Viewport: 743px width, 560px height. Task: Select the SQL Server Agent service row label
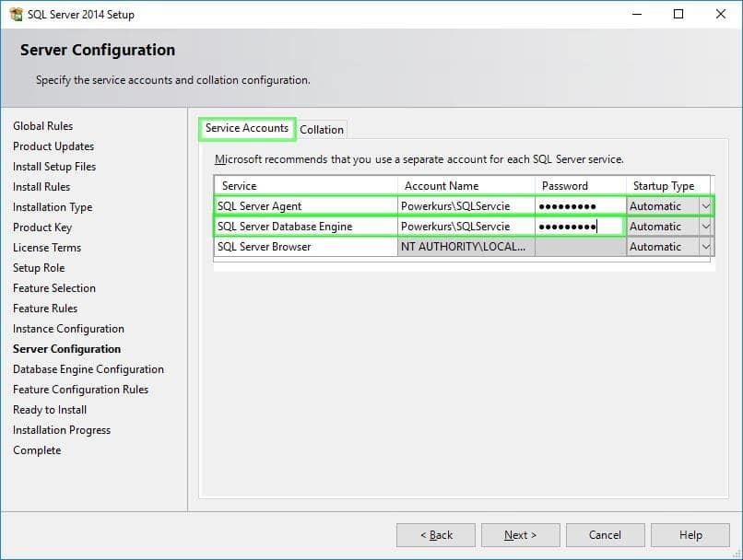tap(259, 206)
